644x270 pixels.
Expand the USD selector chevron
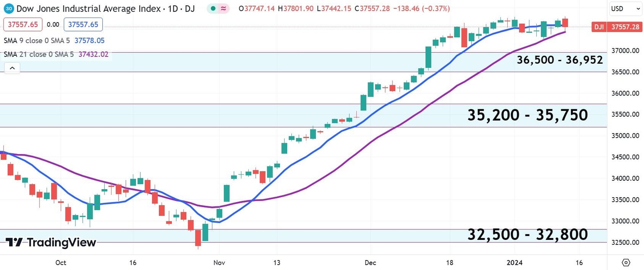[x=637, y=8]
